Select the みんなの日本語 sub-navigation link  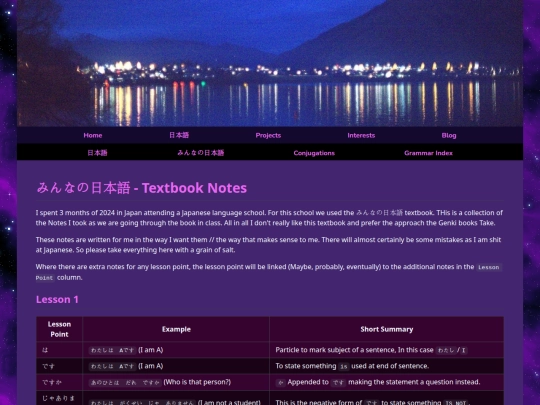tap(200, 153)
